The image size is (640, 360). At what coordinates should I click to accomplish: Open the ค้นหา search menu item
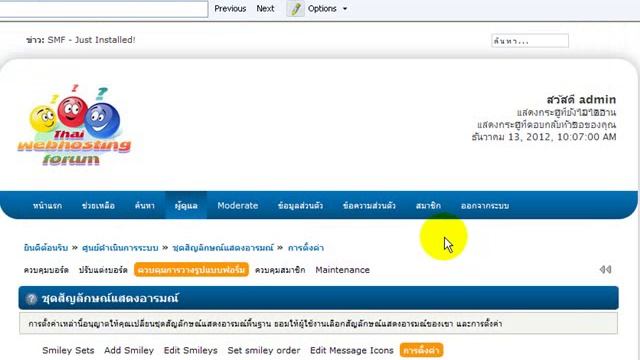tap(144, 206)
